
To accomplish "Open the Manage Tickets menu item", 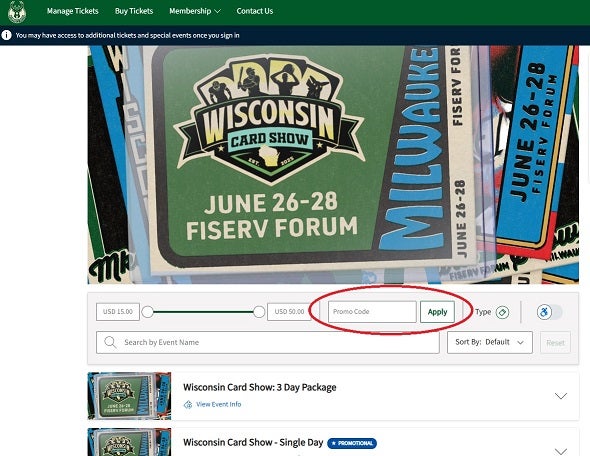I will [73, 11].
